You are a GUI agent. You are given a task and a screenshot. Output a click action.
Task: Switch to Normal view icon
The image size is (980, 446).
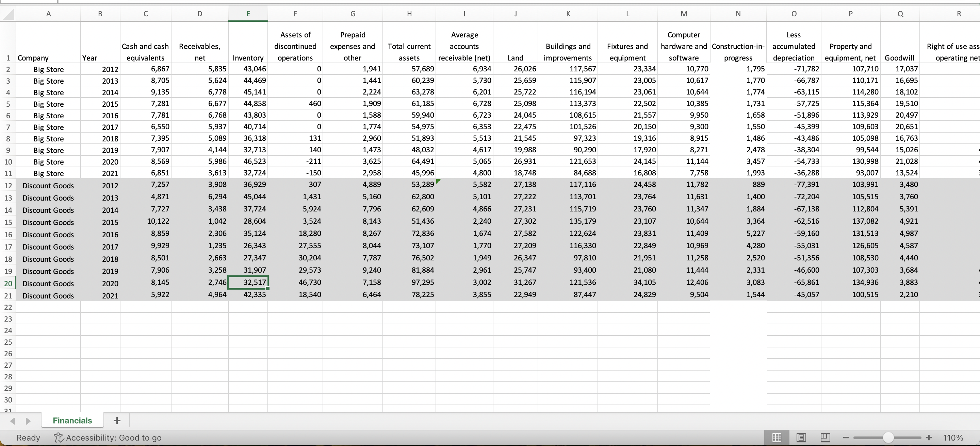coord(777,438)
